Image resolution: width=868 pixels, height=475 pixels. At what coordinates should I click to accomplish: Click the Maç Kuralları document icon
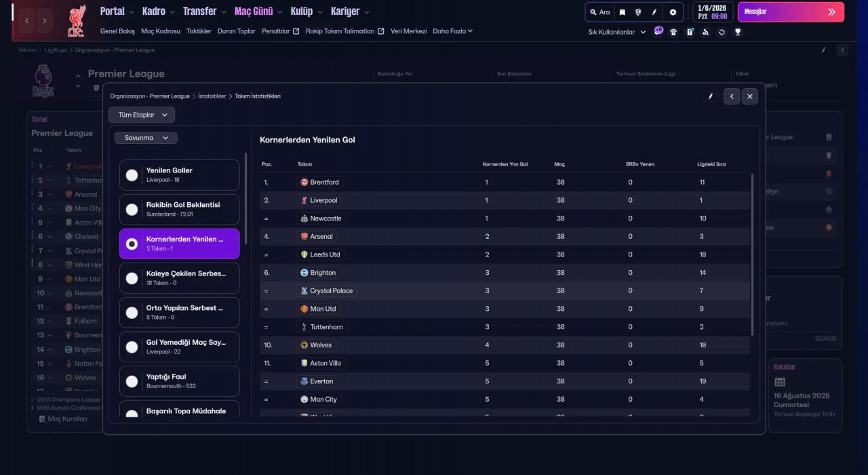[43, 419]
